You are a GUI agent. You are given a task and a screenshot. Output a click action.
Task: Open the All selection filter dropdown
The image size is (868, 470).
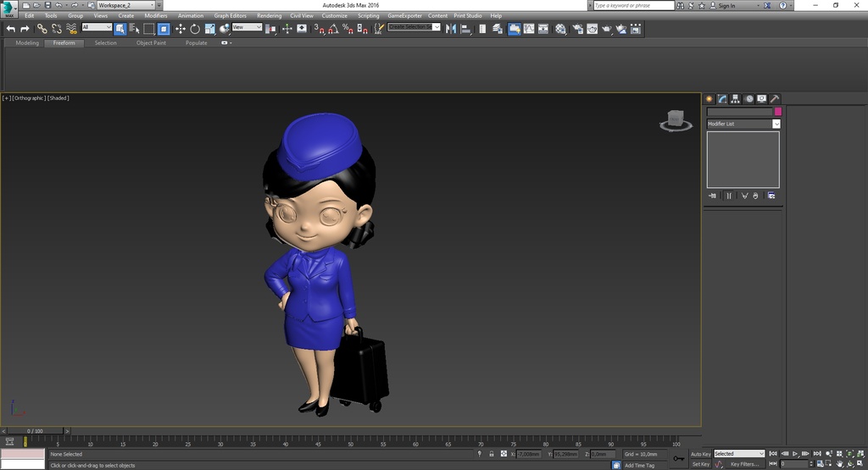pyautogui.click(x=97, y=27)
